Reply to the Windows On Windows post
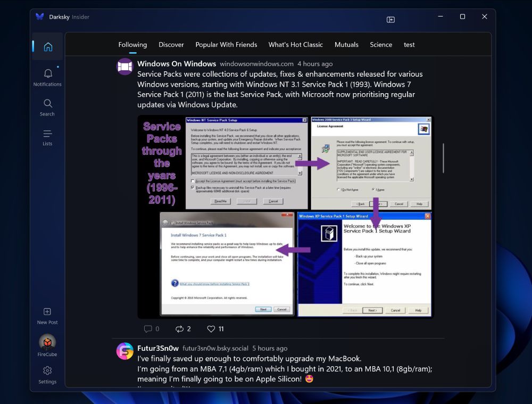Image resolution: width=532 pixels, height=404 pixels. point(151,328)
